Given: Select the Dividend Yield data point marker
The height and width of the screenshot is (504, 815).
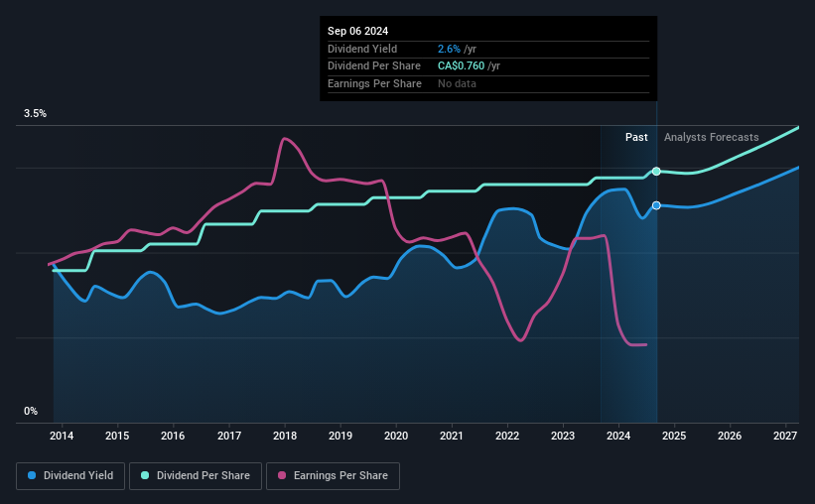Looking at the screenshot, I should pos(656,205).
